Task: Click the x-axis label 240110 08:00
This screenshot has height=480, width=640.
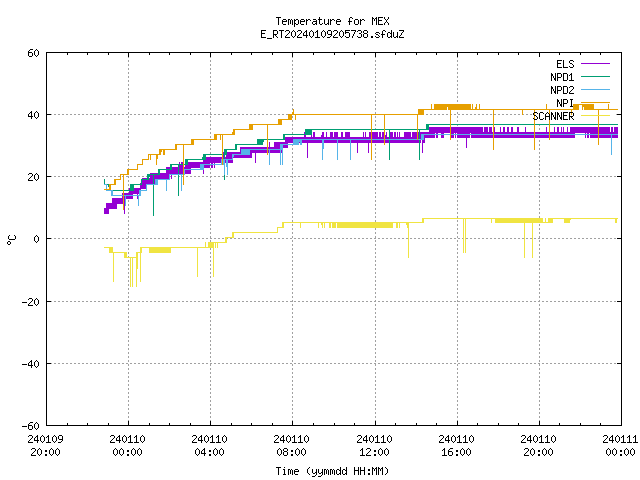Action: point(291,446)
